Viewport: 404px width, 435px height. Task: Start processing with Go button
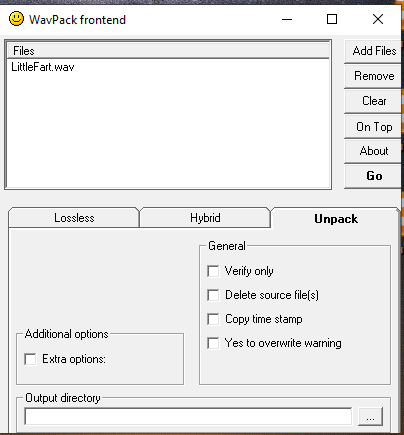pos(374,176)
